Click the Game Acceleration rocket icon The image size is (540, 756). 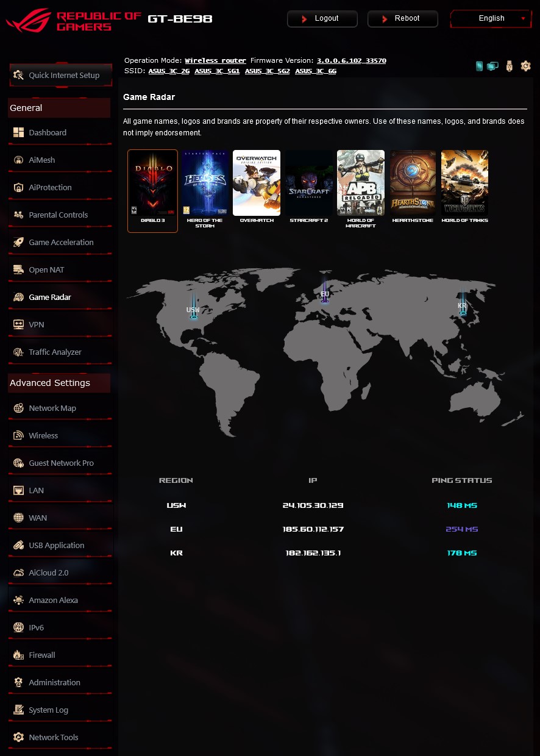18,243
